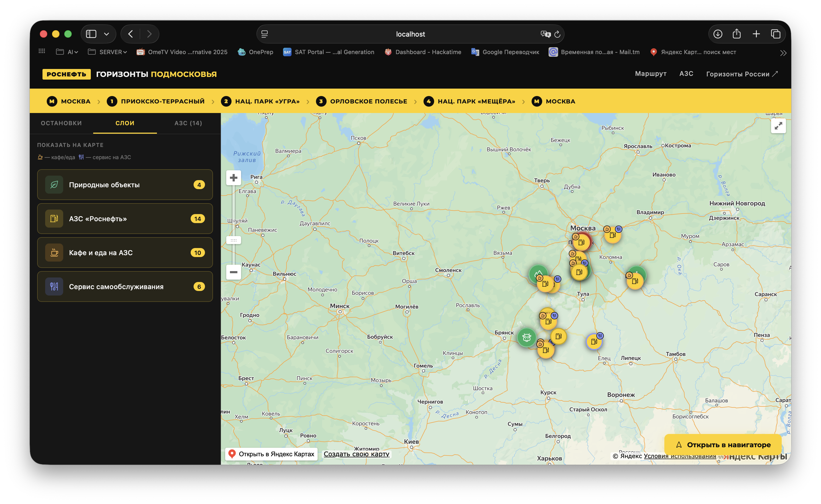Show more bookmarks with double chevron
Image resolution: width=821 pixels, height=504 pixels.
tap(783, 53)
